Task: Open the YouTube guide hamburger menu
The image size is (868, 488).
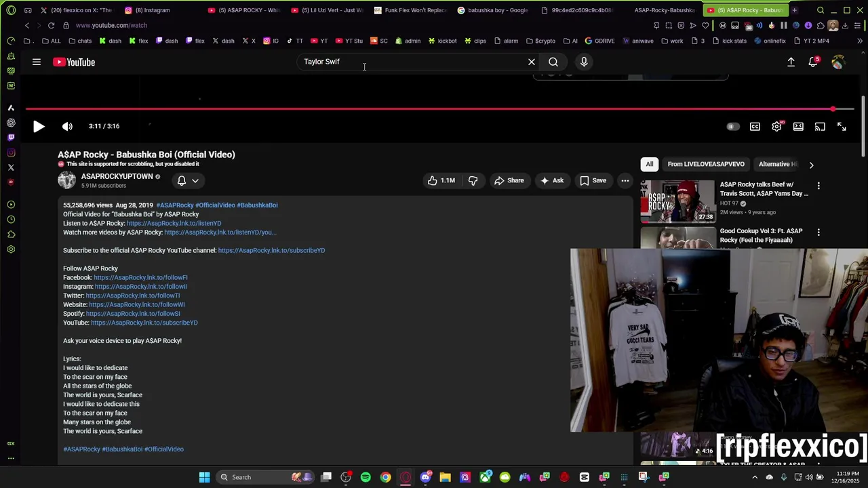Action: coord(37,62)
